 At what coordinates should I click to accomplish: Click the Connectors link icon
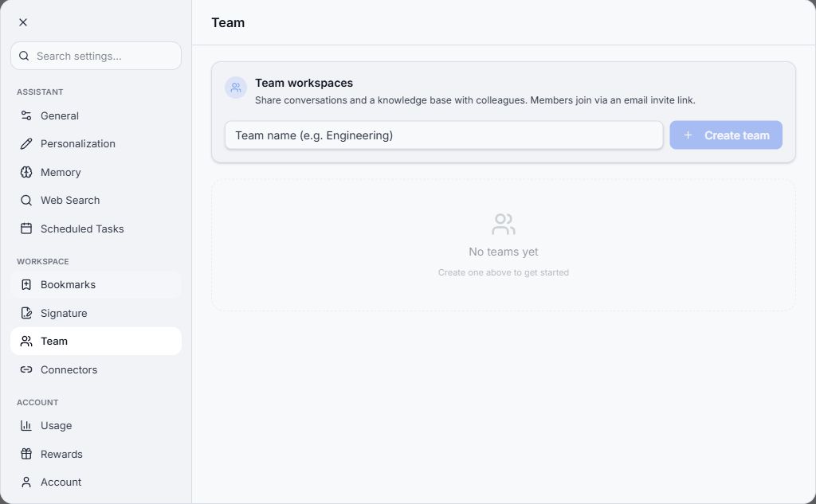click(x=26, y=369)
